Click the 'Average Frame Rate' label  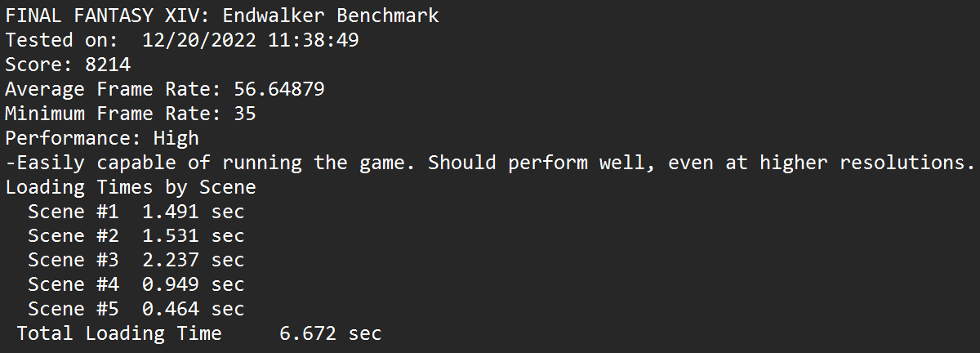point(114,89)
